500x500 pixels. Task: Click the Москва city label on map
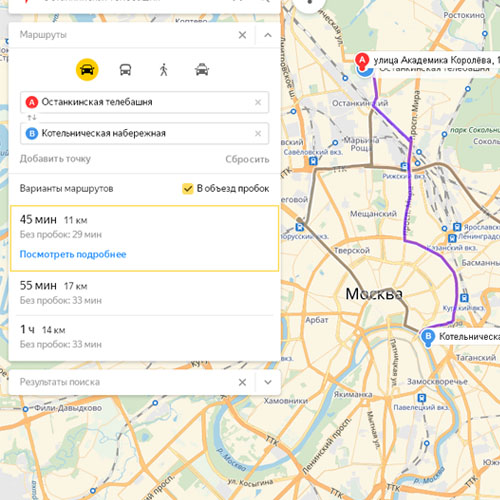[374, 294]
